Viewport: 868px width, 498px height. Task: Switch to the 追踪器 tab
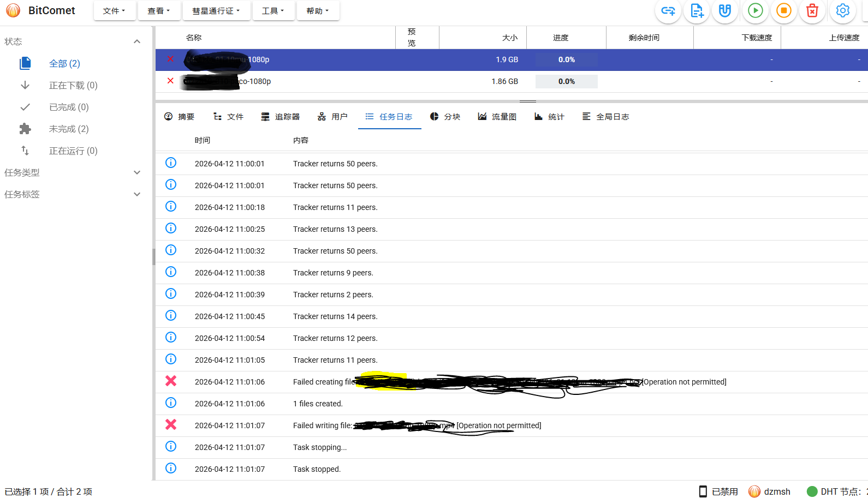[281, 117]
